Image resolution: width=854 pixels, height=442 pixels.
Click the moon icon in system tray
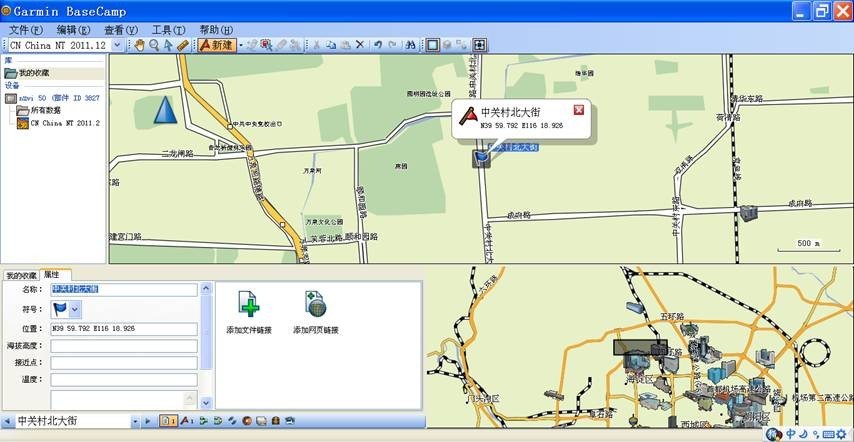(804, 434)
